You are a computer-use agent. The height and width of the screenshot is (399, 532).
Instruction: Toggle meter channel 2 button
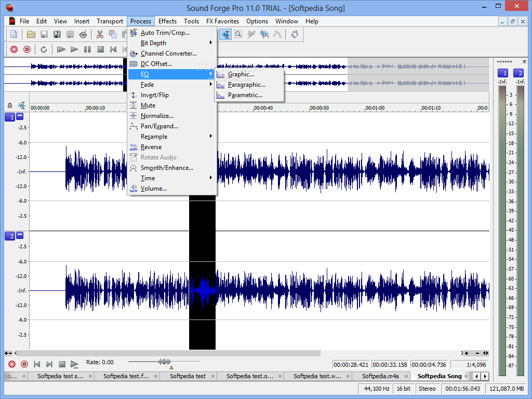pyautogui.click(x=518, y=73)
